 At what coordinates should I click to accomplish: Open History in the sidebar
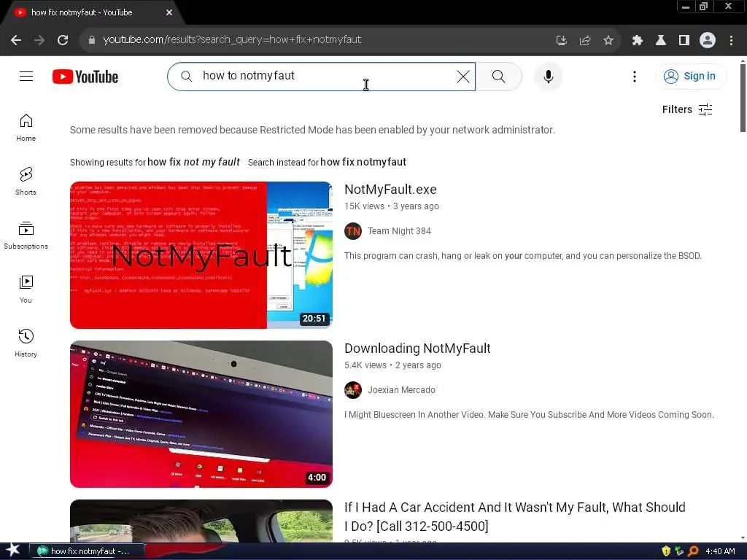click(x=26, y=343)
